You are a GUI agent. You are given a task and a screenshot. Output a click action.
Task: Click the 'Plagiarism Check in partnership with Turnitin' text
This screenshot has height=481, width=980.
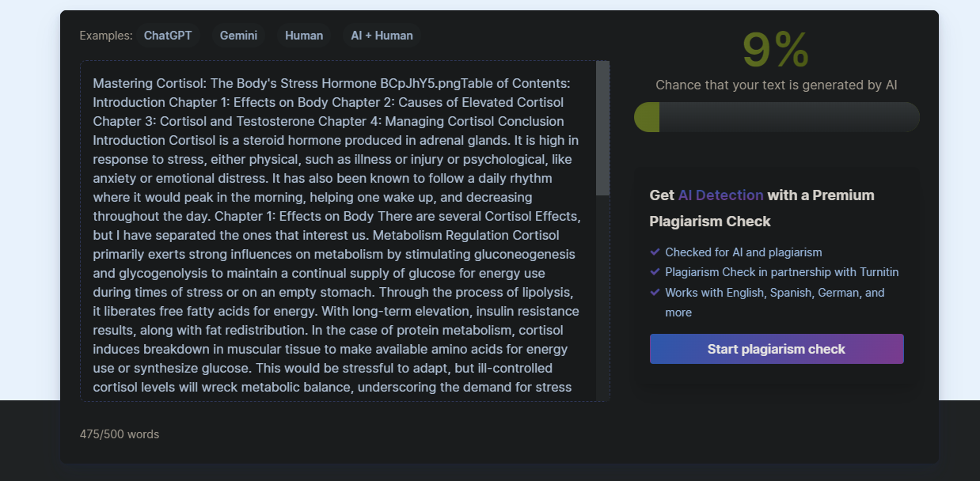(781, 272)
